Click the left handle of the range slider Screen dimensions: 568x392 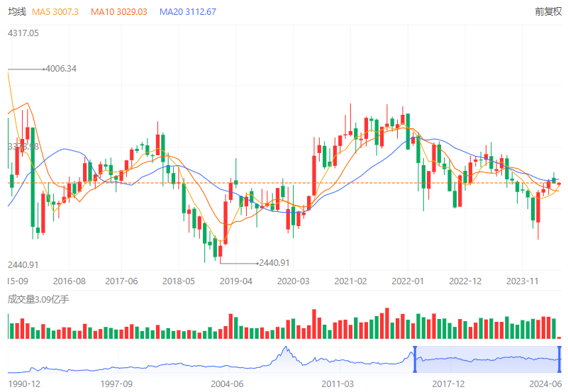click(414, 359)
